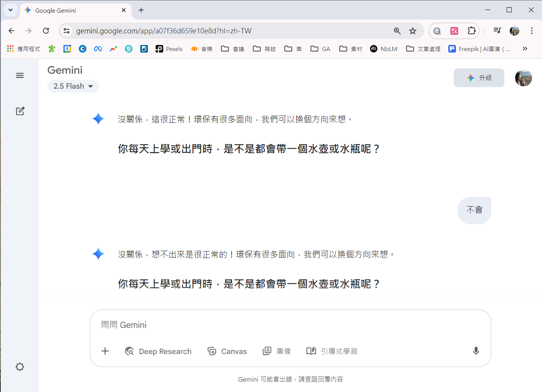Select the 圖像 image tool
The image size is (542, 392).
(277, 351)
